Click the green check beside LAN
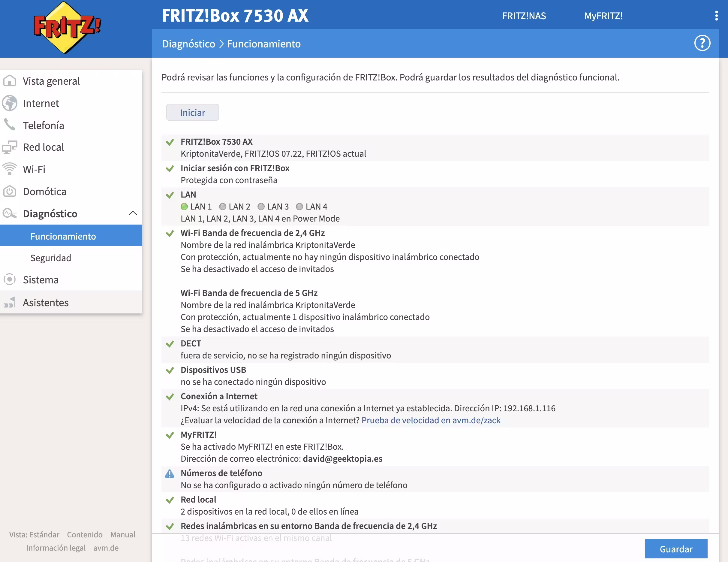Screen dimensions: 728x562 coord(170,195)
